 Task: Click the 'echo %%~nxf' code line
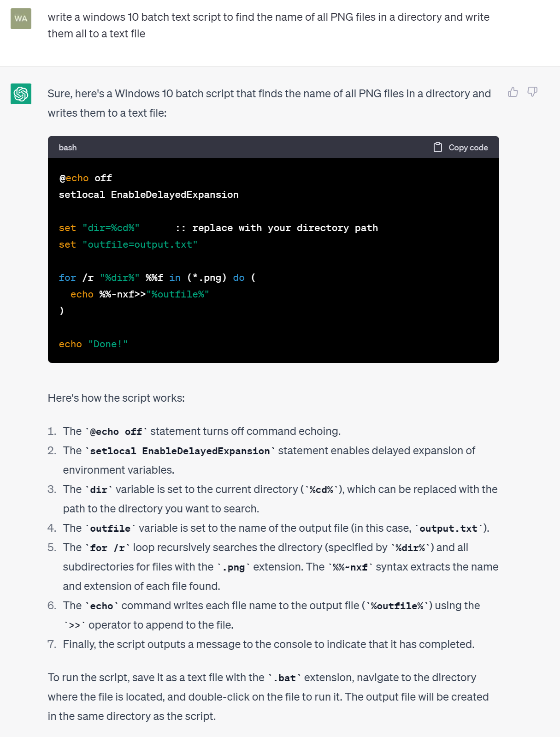tap(140, 294)
